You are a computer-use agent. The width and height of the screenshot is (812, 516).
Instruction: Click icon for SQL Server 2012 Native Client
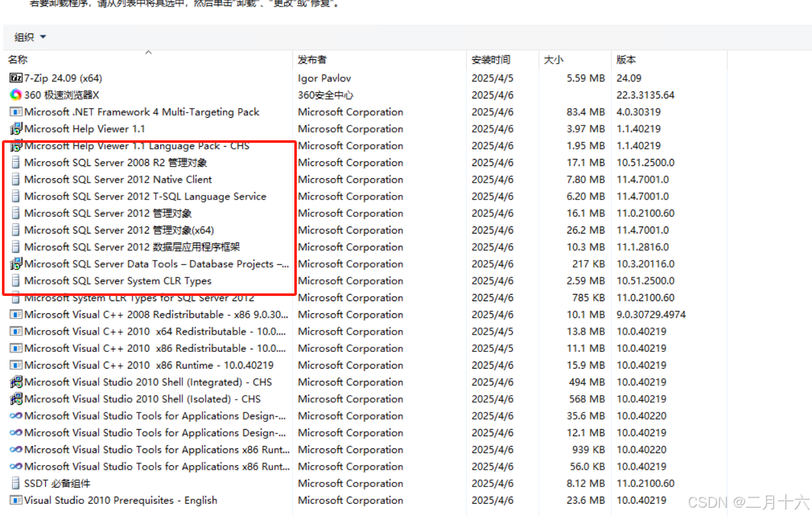[16, 180]
